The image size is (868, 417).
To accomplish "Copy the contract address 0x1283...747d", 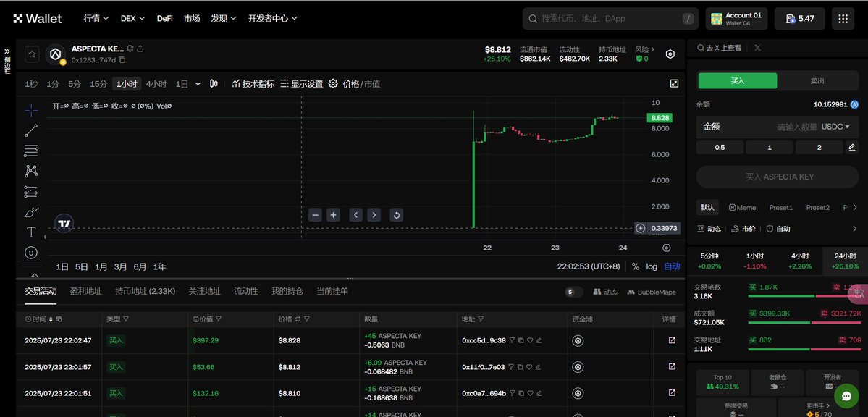I will click(x=122, y=60).
